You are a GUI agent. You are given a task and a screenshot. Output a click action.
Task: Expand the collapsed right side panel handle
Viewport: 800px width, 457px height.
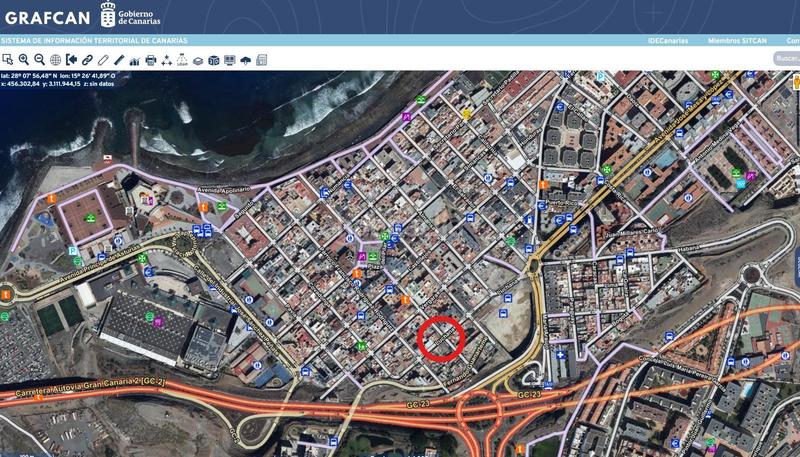pos(797,265)
